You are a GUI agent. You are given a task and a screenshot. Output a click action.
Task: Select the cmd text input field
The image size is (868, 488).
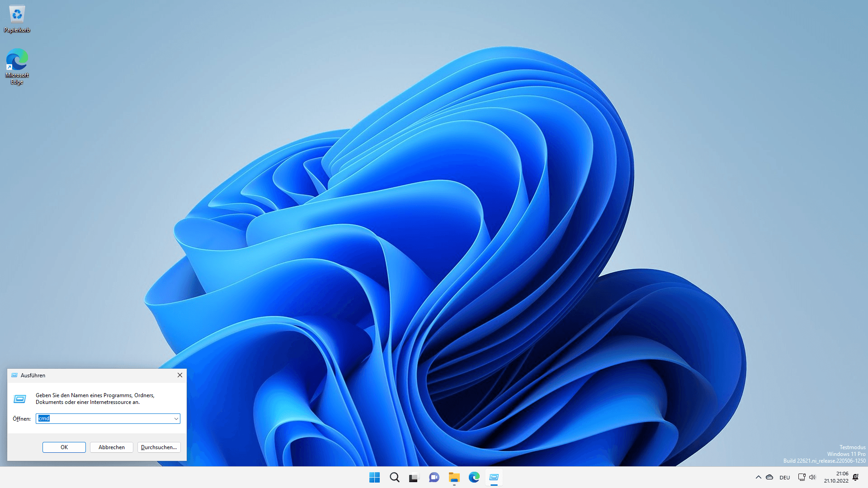[x=107, y=418]
